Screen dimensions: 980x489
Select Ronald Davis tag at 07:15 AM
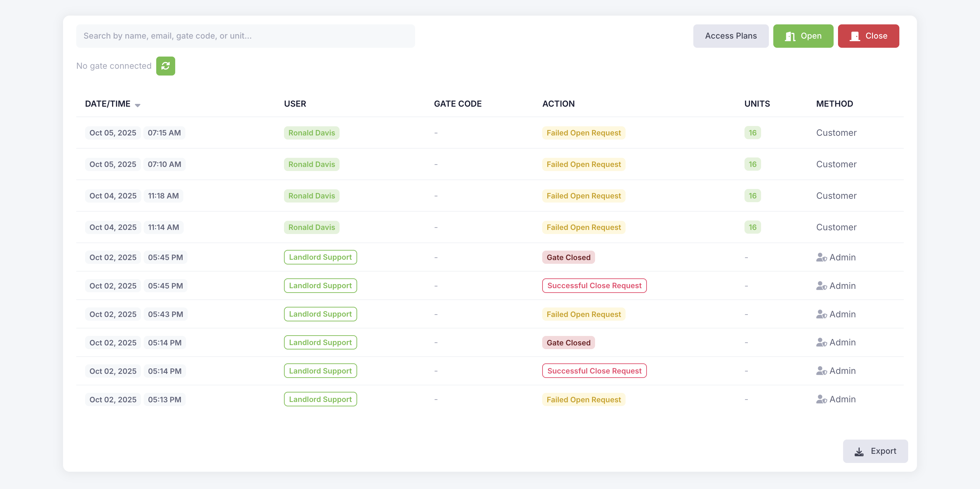click(x=311, y=133)
